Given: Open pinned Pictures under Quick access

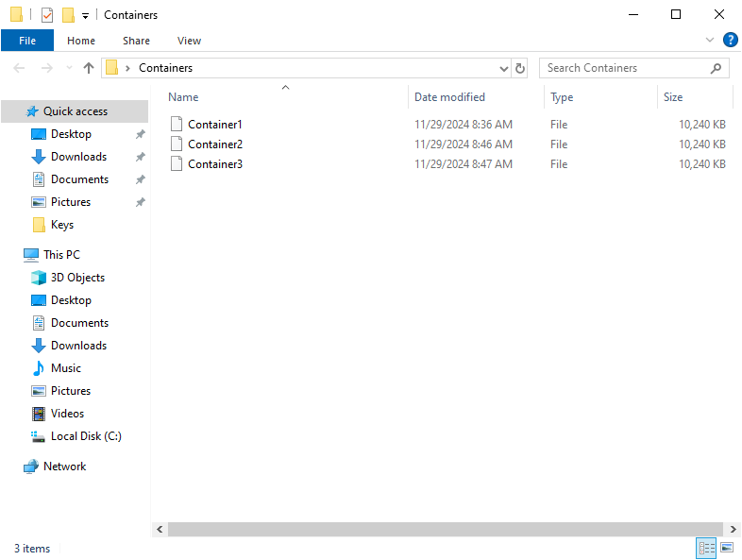Looking at the screenshot, I should coord(71,202).
